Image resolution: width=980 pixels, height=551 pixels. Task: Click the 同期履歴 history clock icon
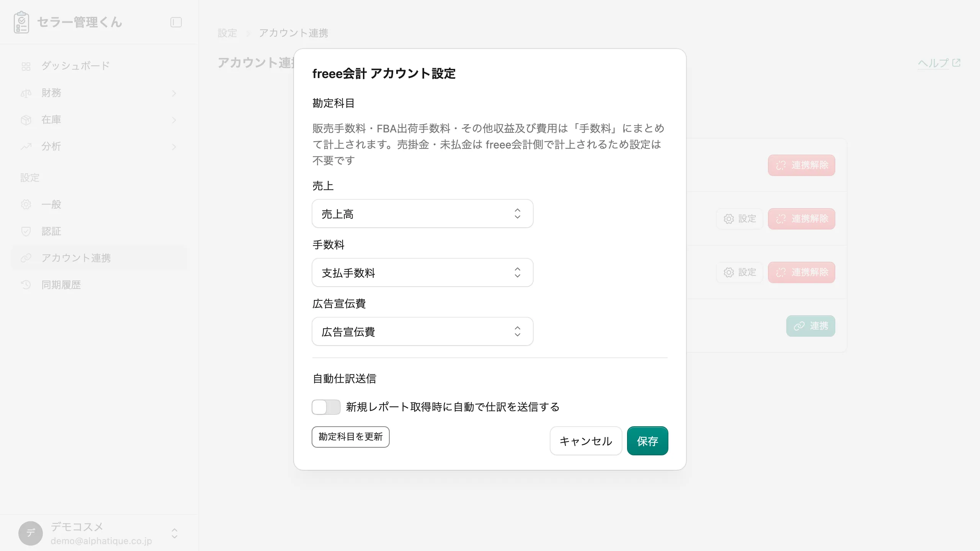[x=26, y=285]
